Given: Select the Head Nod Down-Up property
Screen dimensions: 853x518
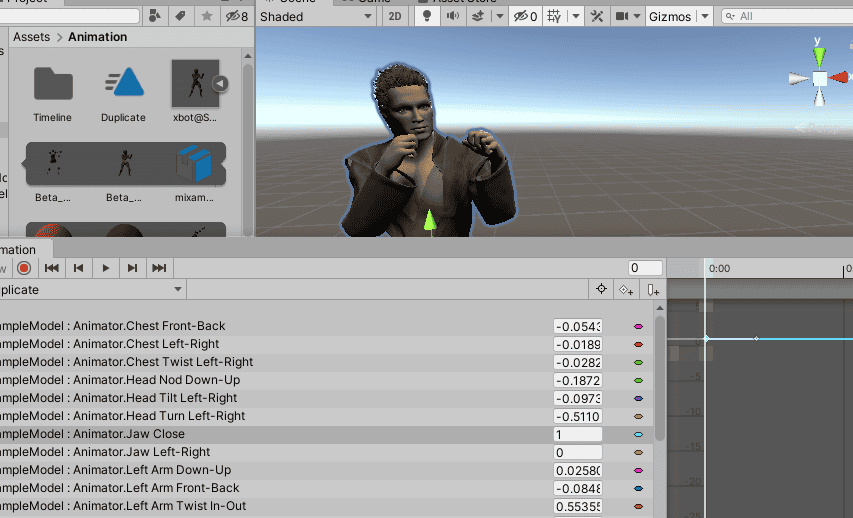Looking at the screenshot, I should [x=326, y=380].
